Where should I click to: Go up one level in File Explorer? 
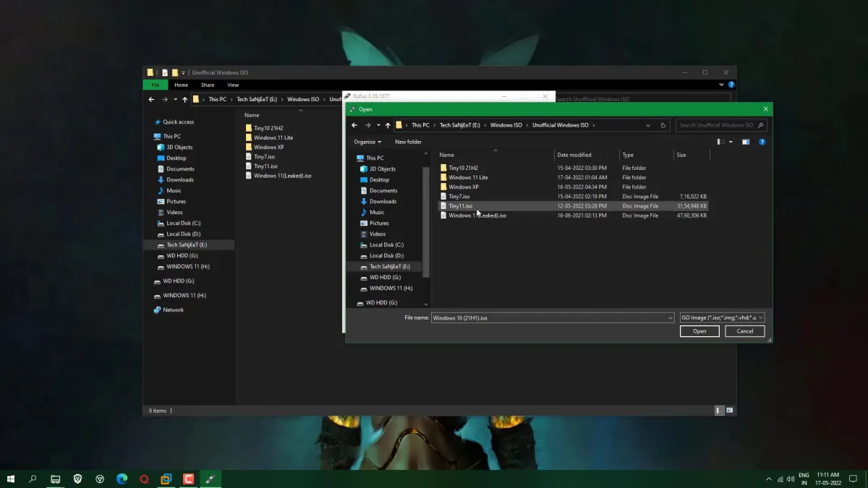click(184, 99)
